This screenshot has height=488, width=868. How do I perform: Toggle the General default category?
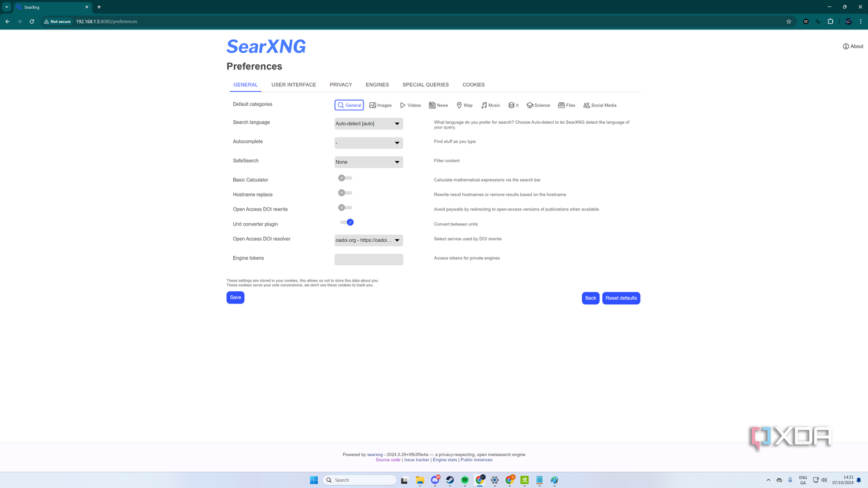click(x=349, y=105)
